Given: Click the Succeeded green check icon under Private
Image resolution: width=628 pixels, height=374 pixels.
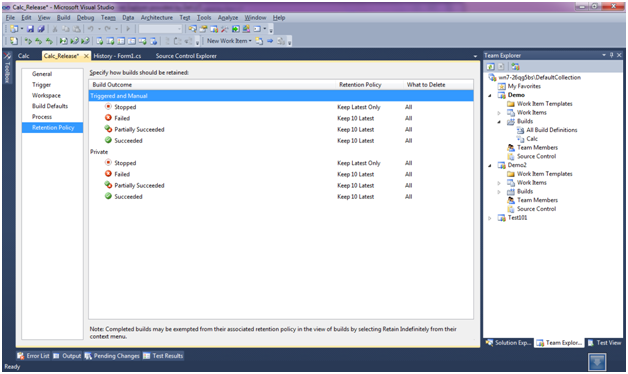Looking at the screenshot, I should click(x=108, y=196).
